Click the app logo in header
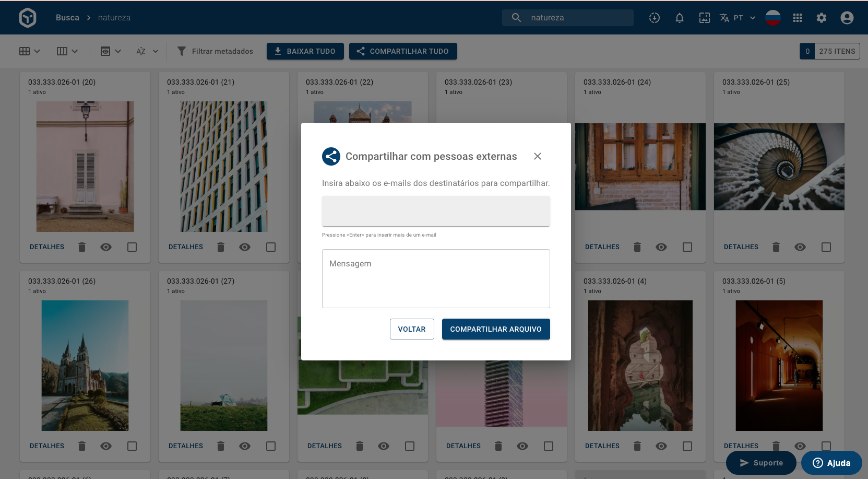The height and width of the screenshot is (479, 868). [x=28, y=18]
